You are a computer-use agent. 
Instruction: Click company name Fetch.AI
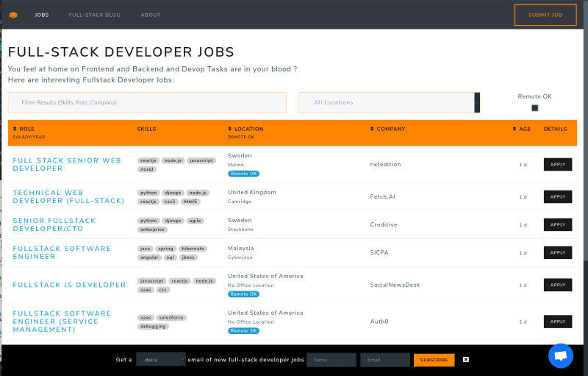pos(382,196)
